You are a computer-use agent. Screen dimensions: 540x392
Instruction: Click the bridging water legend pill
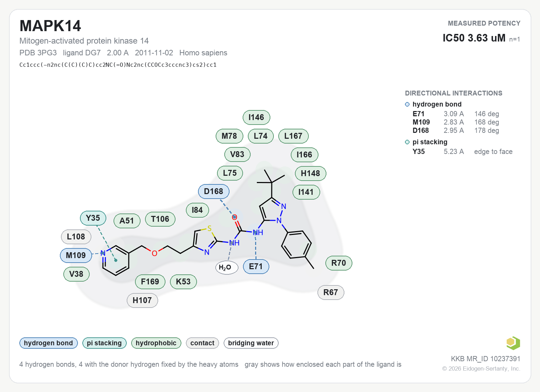(251, 343)
